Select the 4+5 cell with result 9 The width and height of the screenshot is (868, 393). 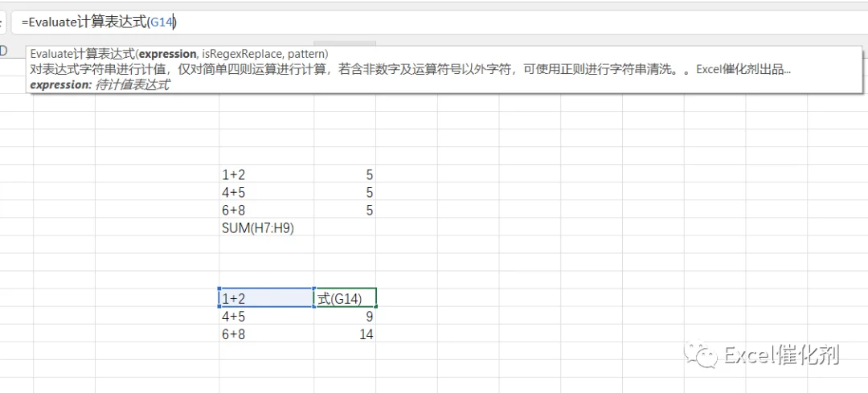point(266,317)
